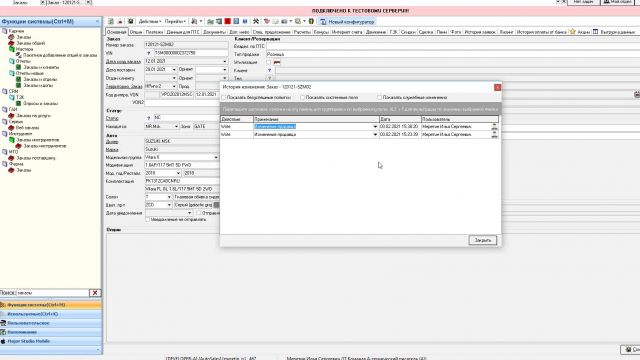Check 'Показать служебные изменения' option
The width and height of the screenshot is (640, 360).
(x=379, y=98)
